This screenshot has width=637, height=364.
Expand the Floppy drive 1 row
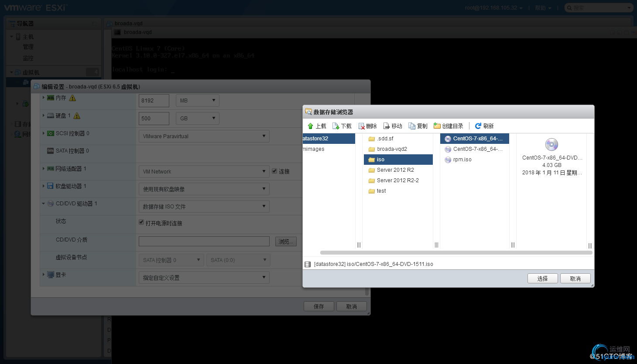point(44,186)
